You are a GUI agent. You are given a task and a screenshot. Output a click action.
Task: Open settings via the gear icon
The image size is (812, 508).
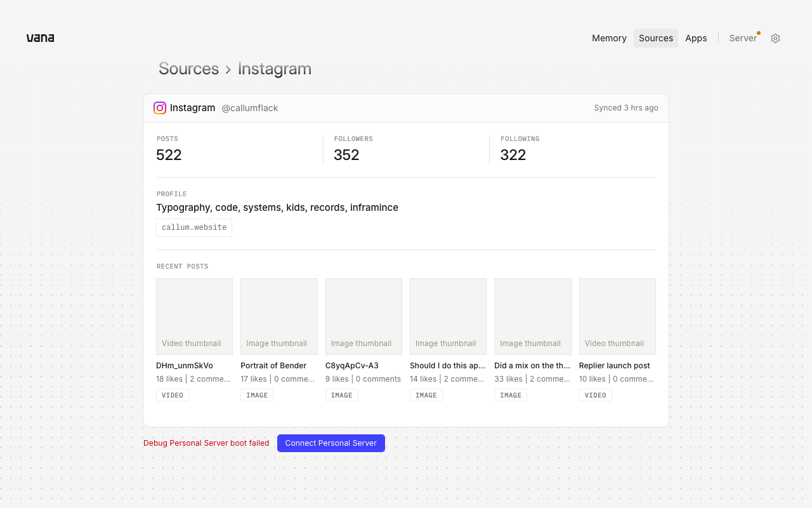click(x=775, y=38)
